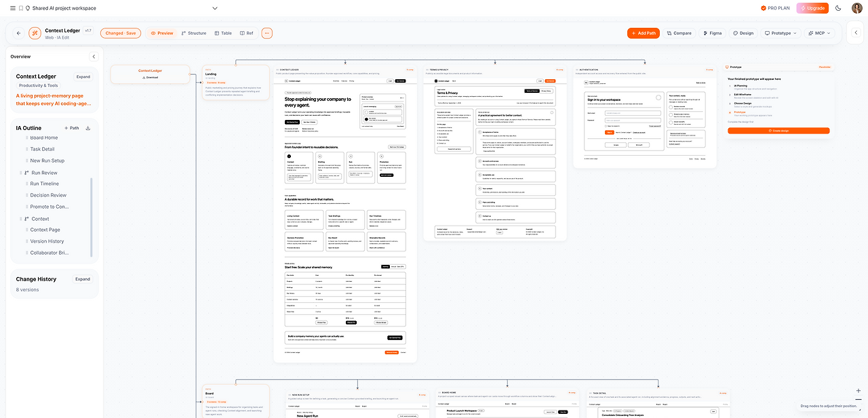
Task: Open the MCP dropdown menu
Action: pos(819,33)
